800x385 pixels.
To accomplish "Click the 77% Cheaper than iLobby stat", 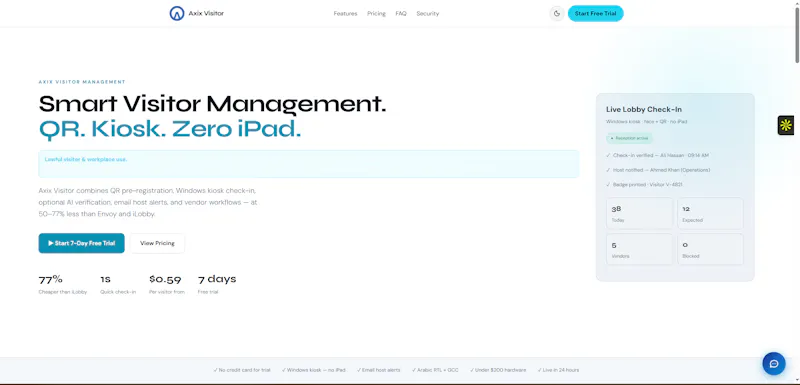I will point(63,285).
